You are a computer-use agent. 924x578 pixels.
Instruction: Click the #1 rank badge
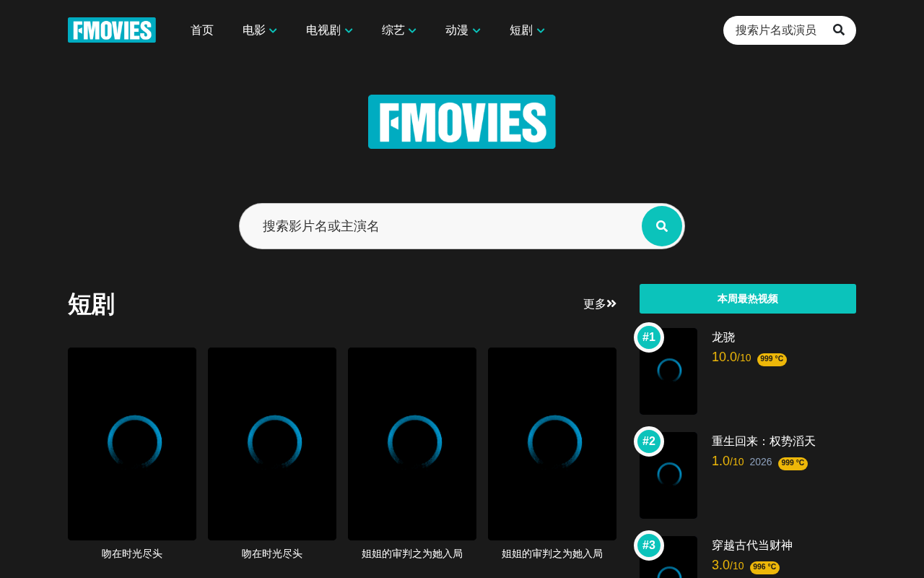(x=649, y=337)
